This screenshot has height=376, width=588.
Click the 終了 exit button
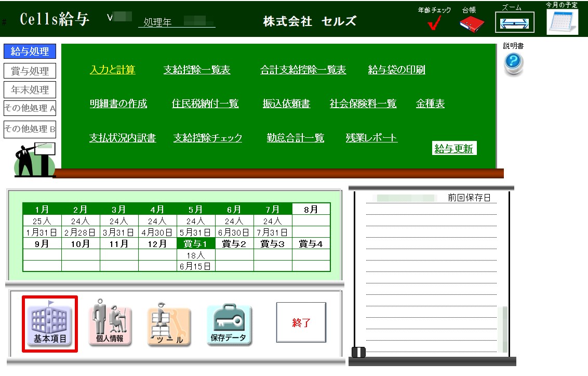[x=301, y=322]
